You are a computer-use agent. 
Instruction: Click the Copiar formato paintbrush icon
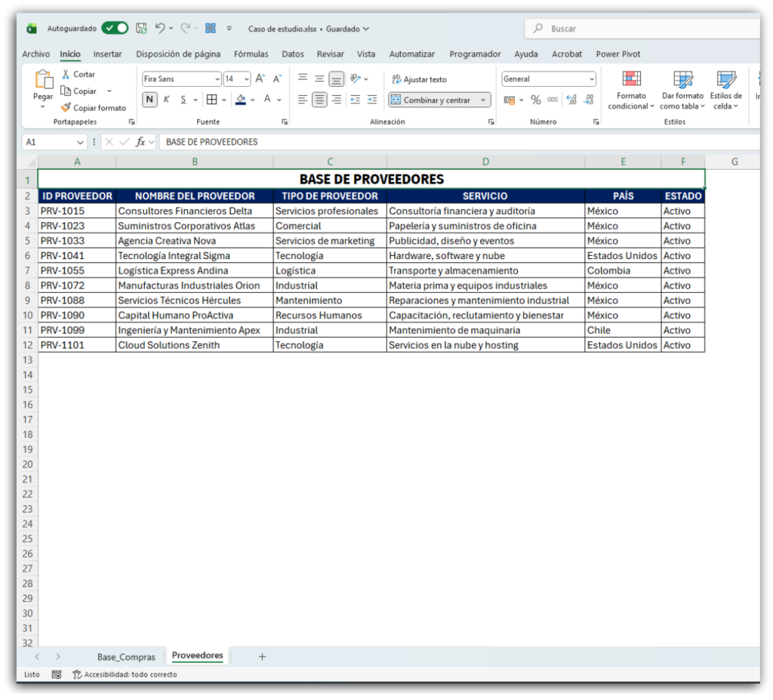[66, 108]
